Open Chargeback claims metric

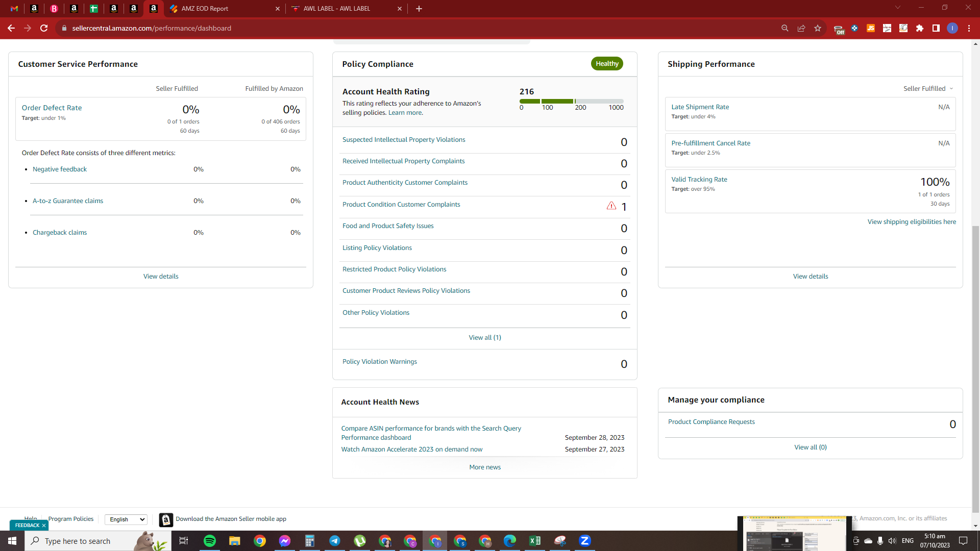tap(60, 233)
